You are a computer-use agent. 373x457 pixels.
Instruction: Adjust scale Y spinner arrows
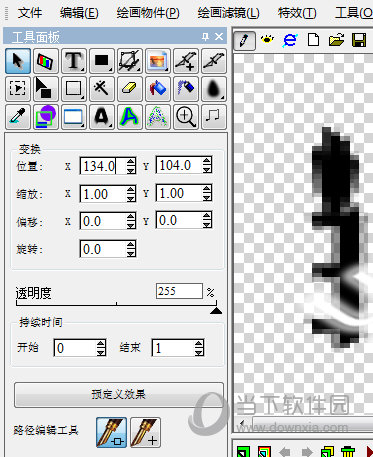[207, 193]
